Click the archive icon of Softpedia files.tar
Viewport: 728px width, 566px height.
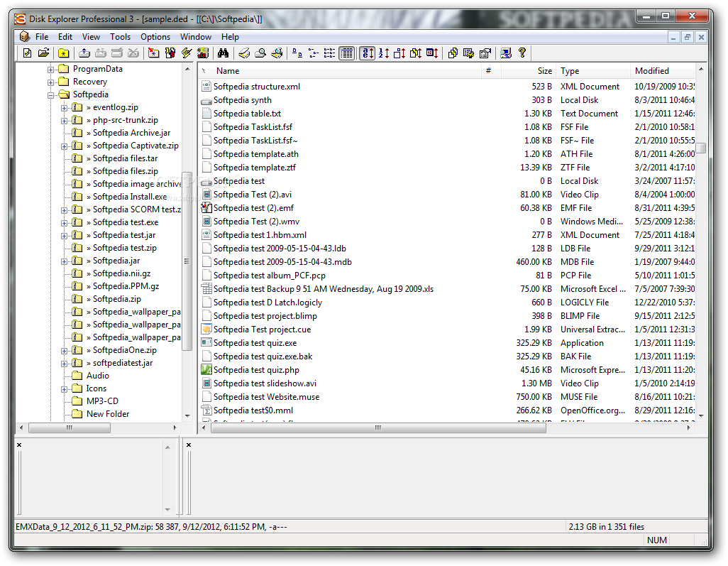(77, 158)
